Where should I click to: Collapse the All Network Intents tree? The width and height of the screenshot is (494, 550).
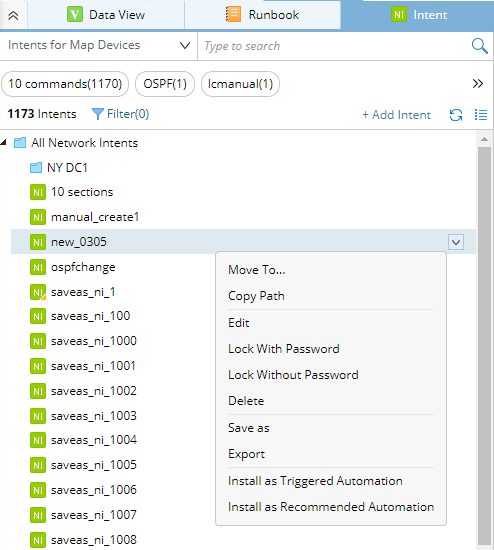pos(4,142)
